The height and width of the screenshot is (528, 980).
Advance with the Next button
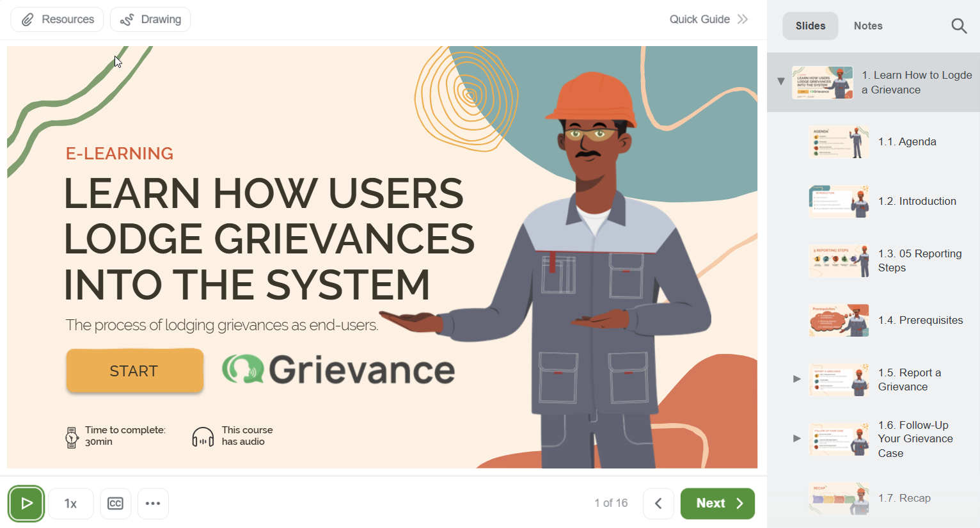pyautogui.click(x=717, y=503)
